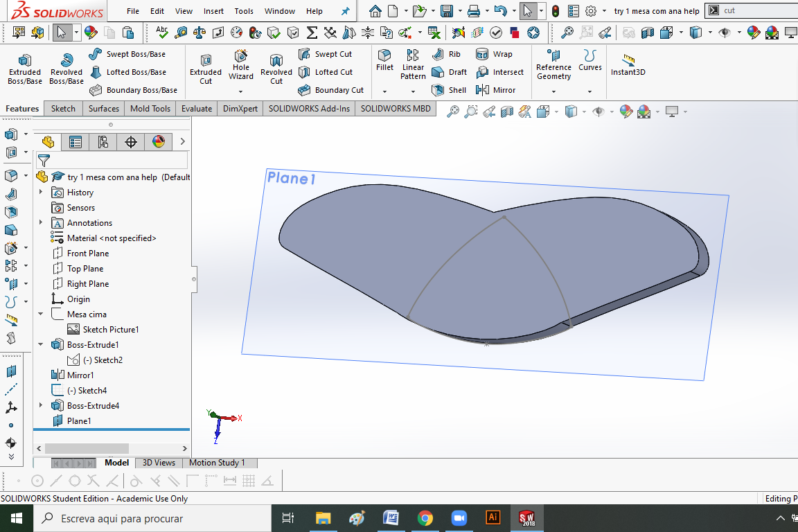Open the Appearances colored sphere tab
Image resolution: width=798 pixels, height=532 pixels.
158,141
